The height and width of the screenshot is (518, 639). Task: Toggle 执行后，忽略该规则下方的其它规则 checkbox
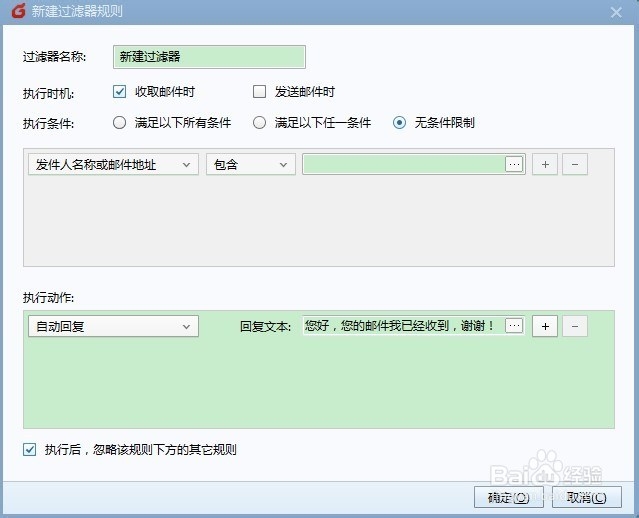click(29, 450)
